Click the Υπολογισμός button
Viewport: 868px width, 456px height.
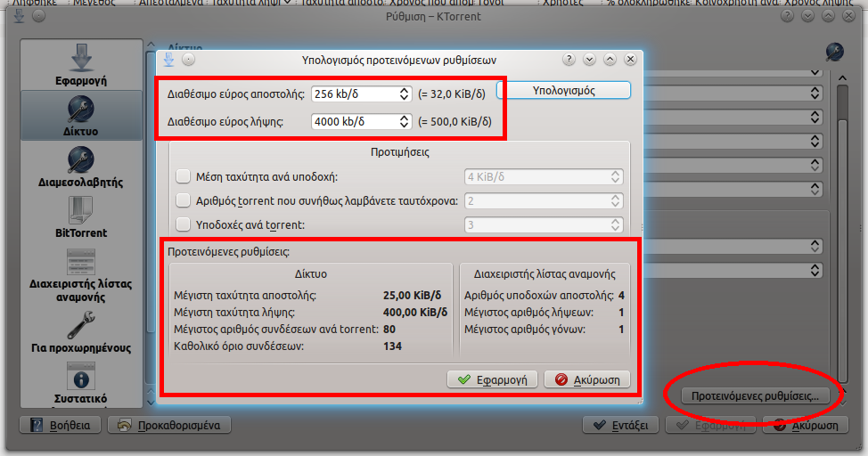coord(563,91)
